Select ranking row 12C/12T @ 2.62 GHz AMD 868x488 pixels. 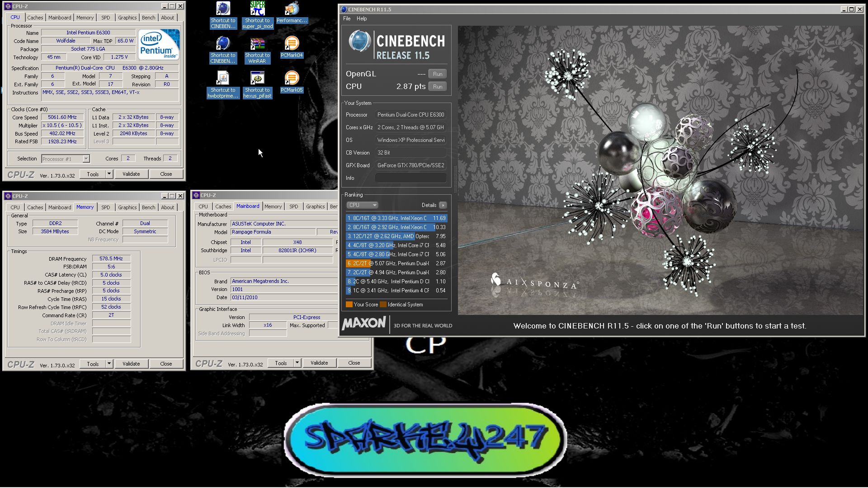pos(396,236)
